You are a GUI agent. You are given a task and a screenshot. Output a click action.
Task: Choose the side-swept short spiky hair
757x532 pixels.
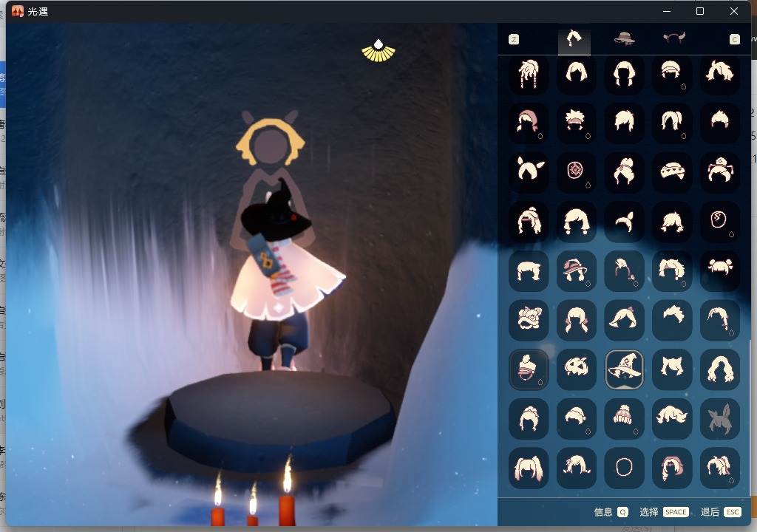pyautogui.click(x=671, y=320)
